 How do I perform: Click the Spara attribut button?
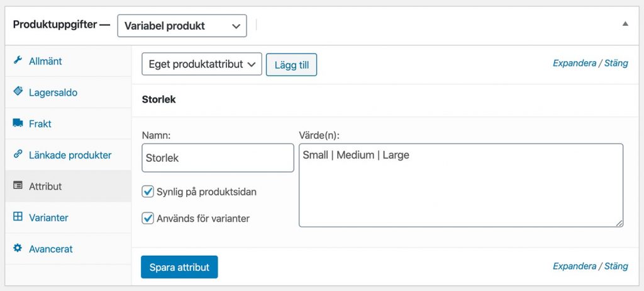pos(179,267)
